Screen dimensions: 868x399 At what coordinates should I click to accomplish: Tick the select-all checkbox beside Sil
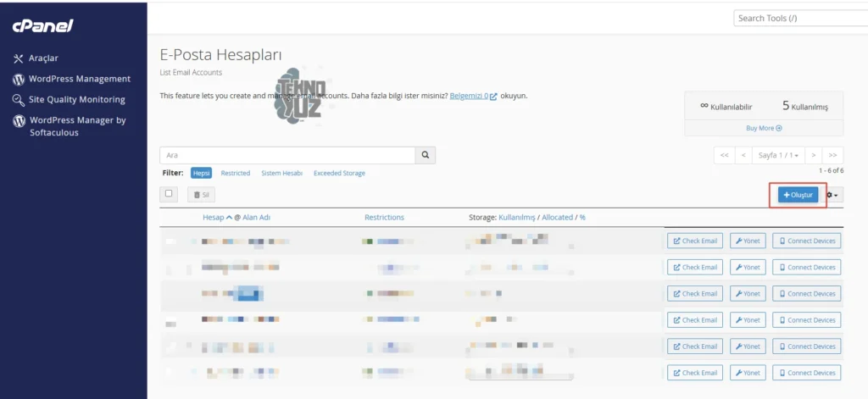(169, 194)
